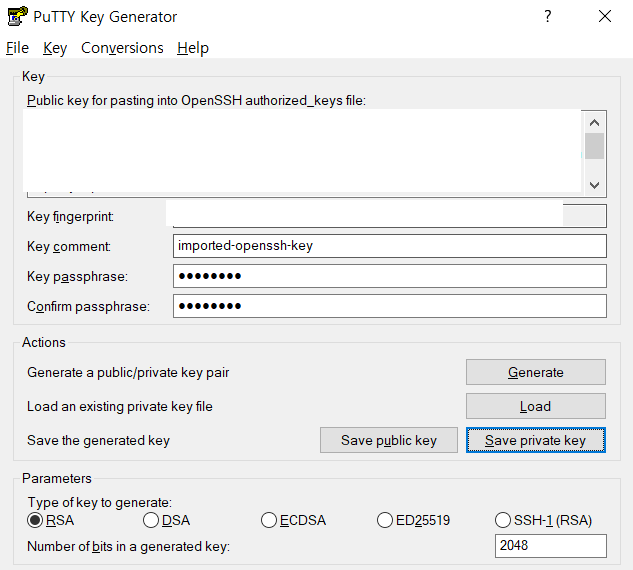Choose the ED25519 key type option
The width and height of the screenshot is (633, 570).
413,520
